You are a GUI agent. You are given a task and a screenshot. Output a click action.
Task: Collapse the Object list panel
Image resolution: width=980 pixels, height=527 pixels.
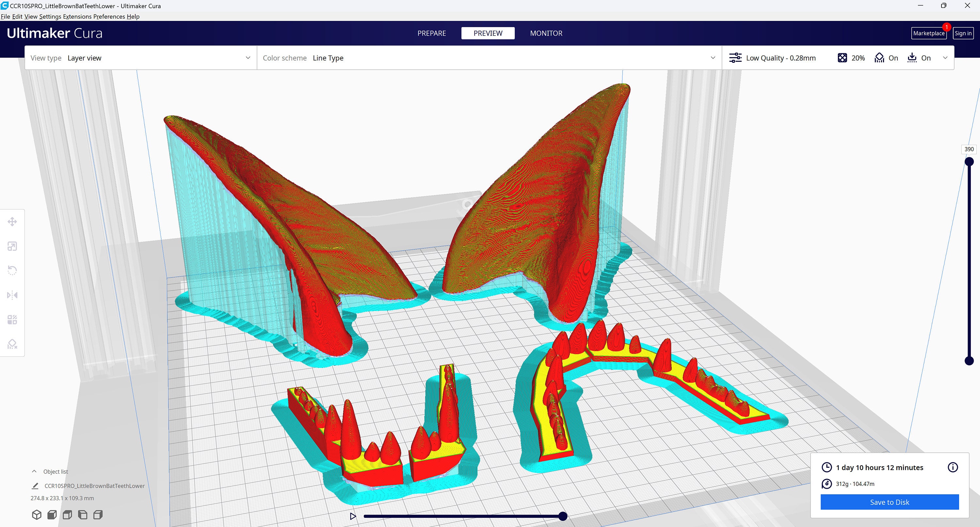[34, 471]
